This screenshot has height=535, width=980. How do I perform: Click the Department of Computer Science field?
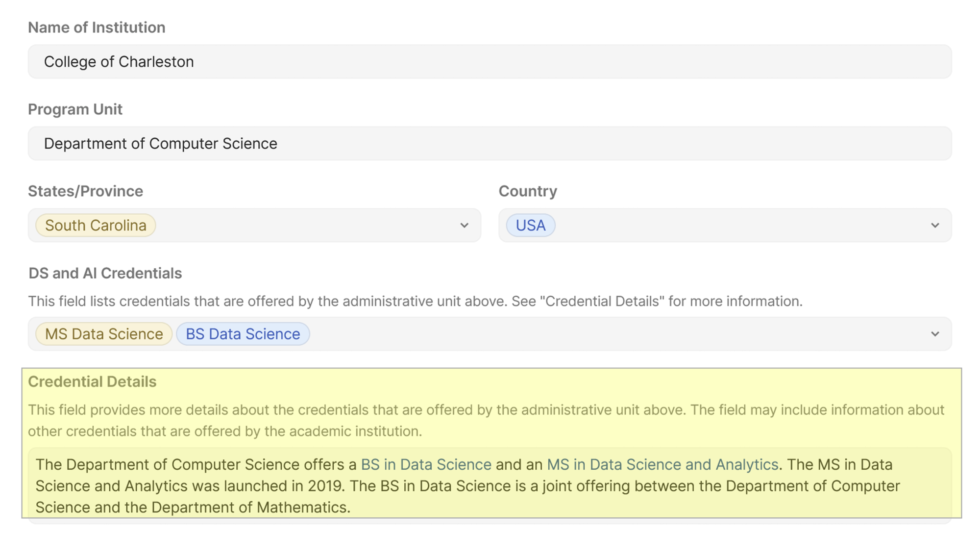pos(489,144)
